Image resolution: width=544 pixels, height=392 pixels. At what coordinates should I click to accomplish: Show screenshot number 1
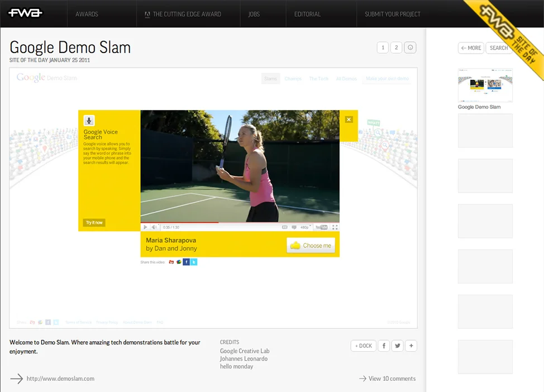coord(383,47)
